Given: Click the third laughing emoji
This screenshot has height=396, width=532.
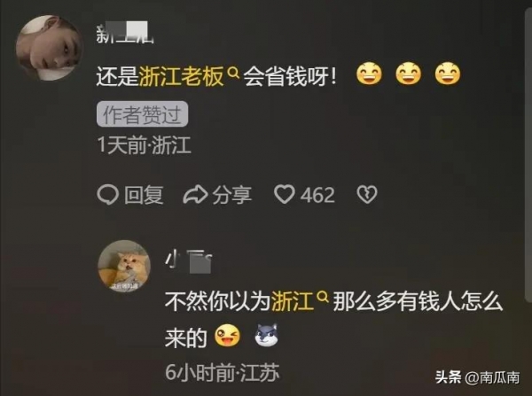Looking at the screenshot, I should click(x=448, y=74).
